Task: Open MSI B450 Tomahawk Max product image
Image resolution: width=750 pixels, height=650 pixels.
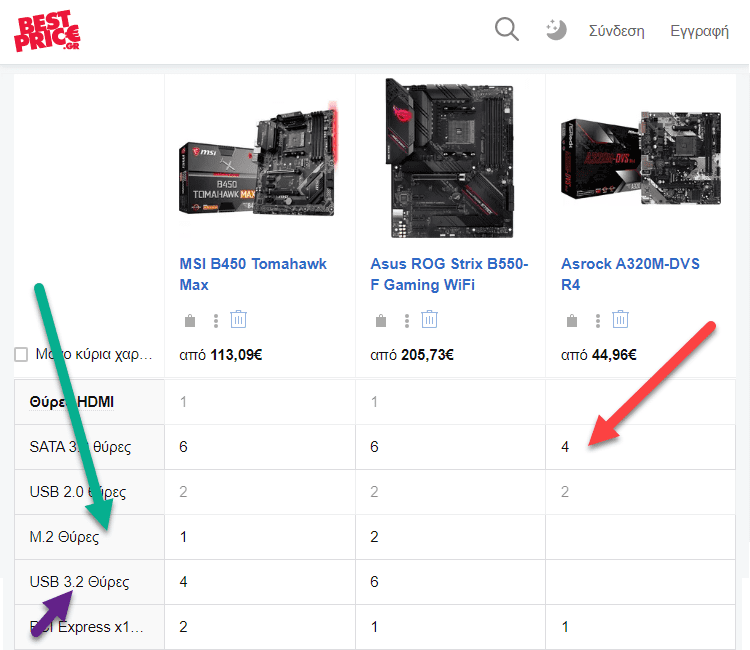Action: (x=258, y=159)
